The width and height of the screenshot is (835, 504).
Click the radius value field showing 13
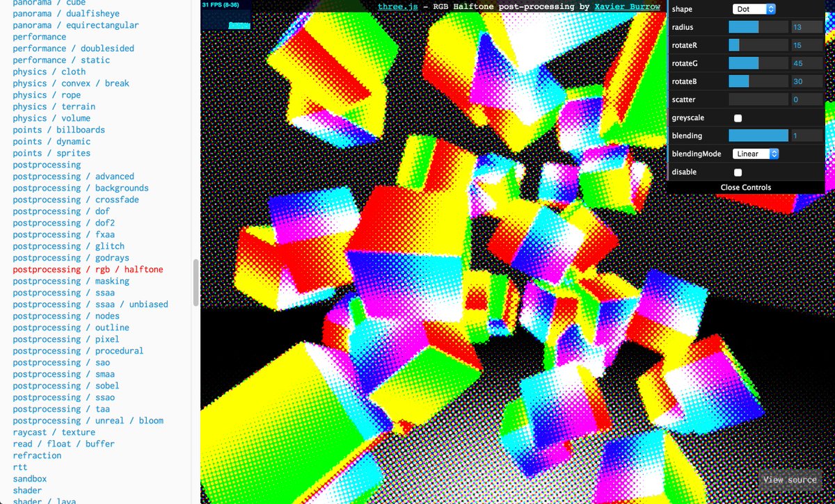coord(806,27)
